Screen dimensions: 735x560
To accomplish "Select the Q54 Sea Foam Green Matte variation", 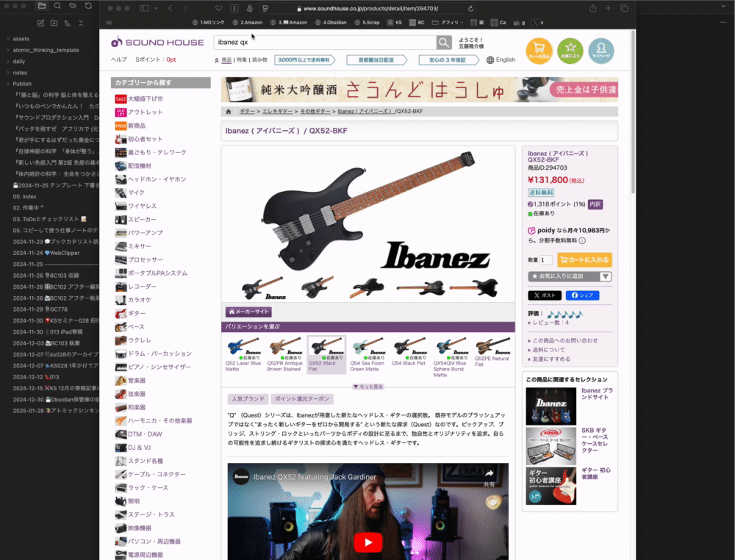I will pyautogui.click(x=367, y=354).
